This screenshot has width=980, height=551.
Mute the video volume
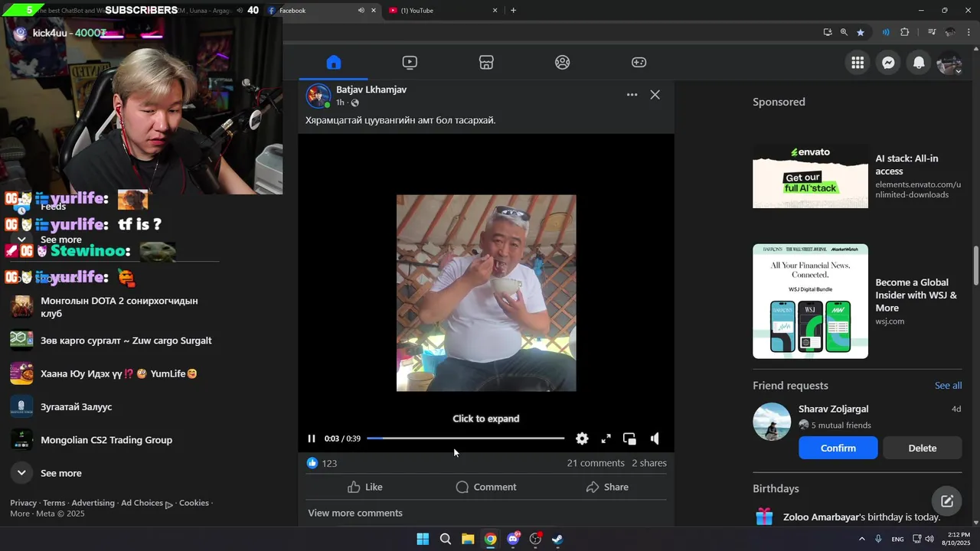[655, 439]
